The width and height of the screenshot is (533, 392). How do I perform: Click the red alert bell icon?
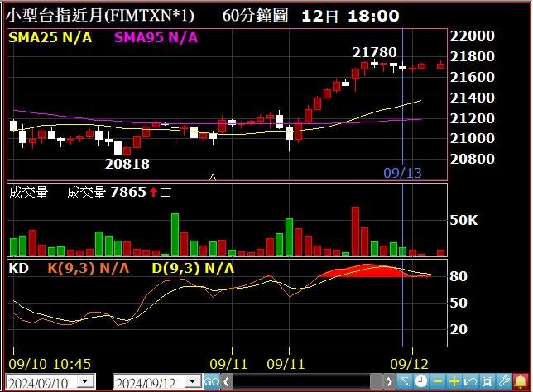521,381
